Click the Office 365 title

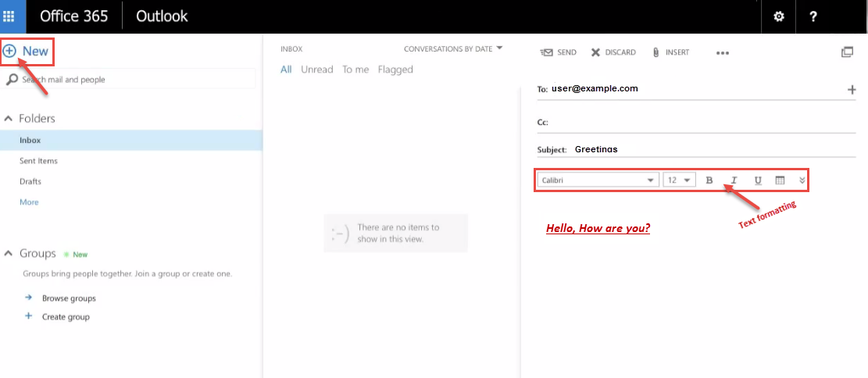click(x=73, y=16)
